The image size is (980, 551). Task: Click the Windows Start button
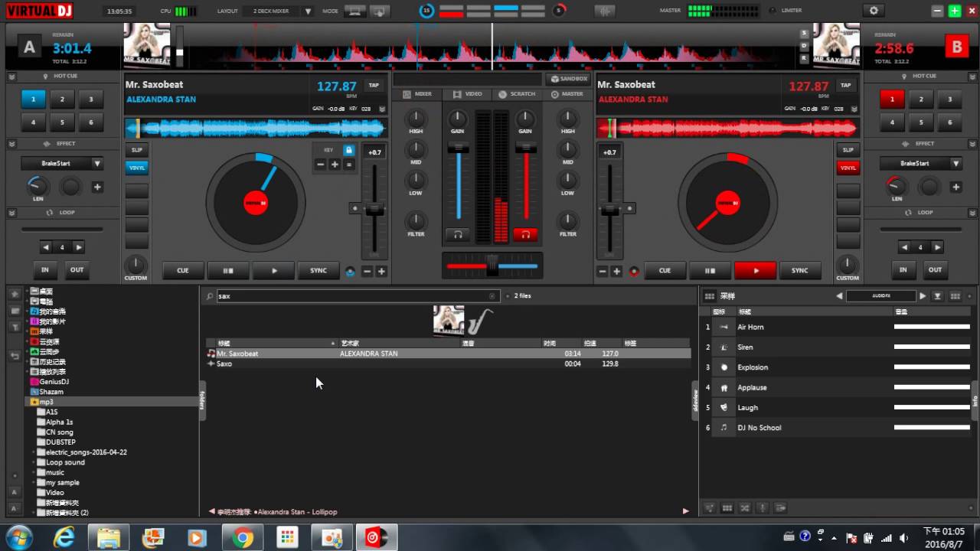[18, 537]
